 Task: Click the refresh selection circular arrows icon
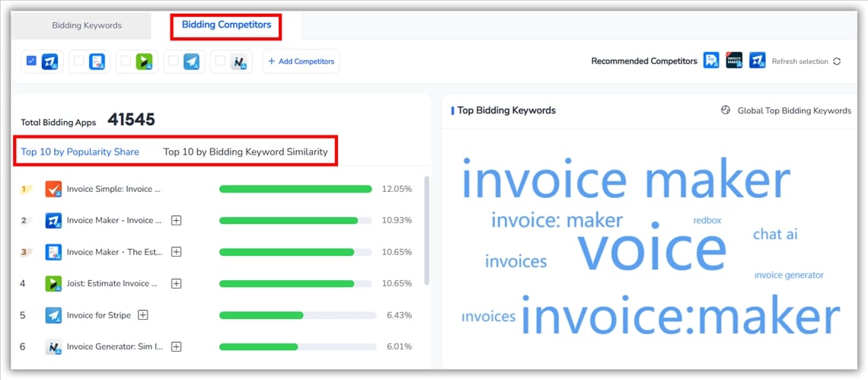[837, 62]
